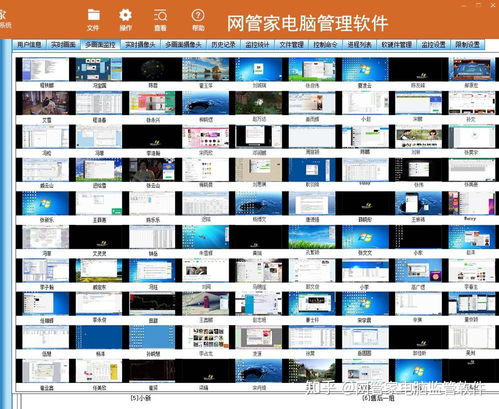Select the screen thumbnail labeled 李子翰
This screenshot has width=499, height=409.
click(46, 270)
